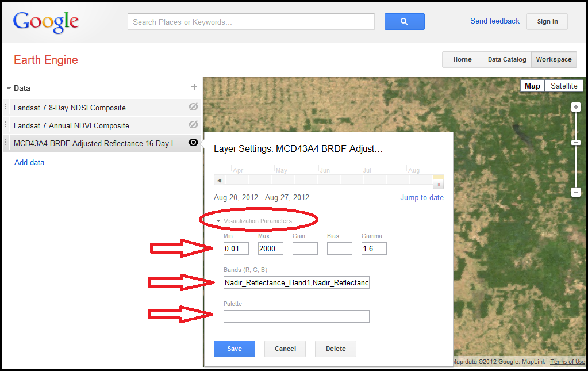Viewport: 588px width, 371px height.
Task: Click the Jump to date link
Action: coord(421,198)
